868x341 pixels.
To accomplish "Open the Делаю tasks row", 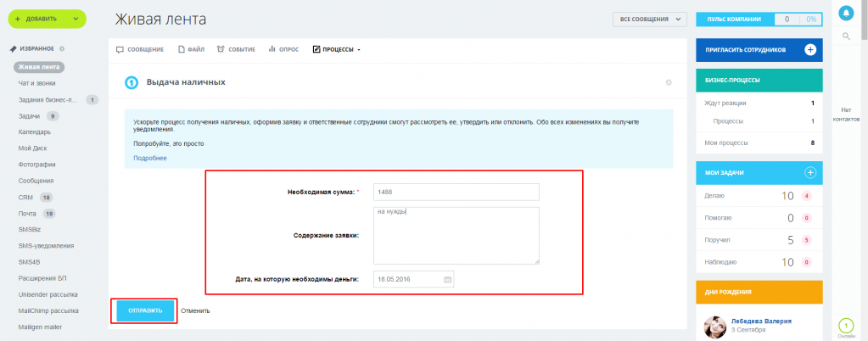I will click(x=759, y=195).
